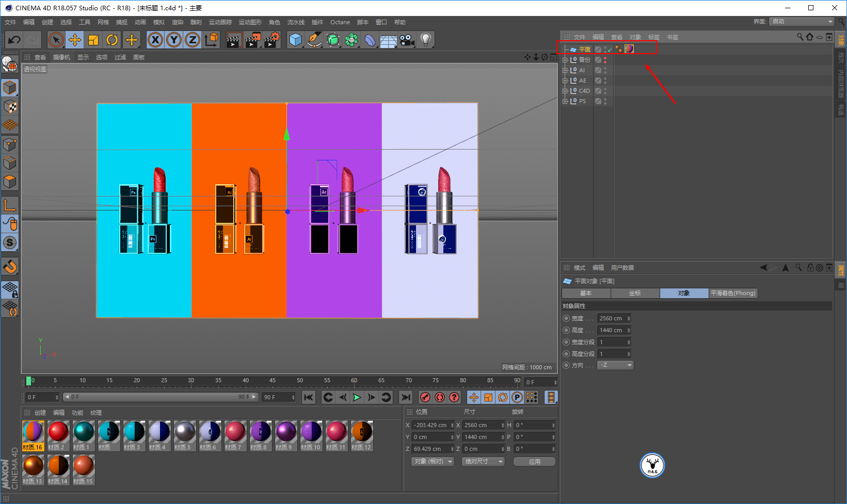Click the Array generator flower icon
Viewport: 847px width, 504px height.
coord(351,40)
